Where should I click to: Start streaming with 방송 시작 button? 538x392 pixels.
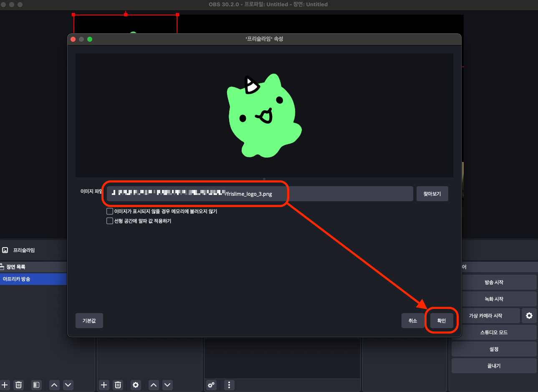[494, 282]
